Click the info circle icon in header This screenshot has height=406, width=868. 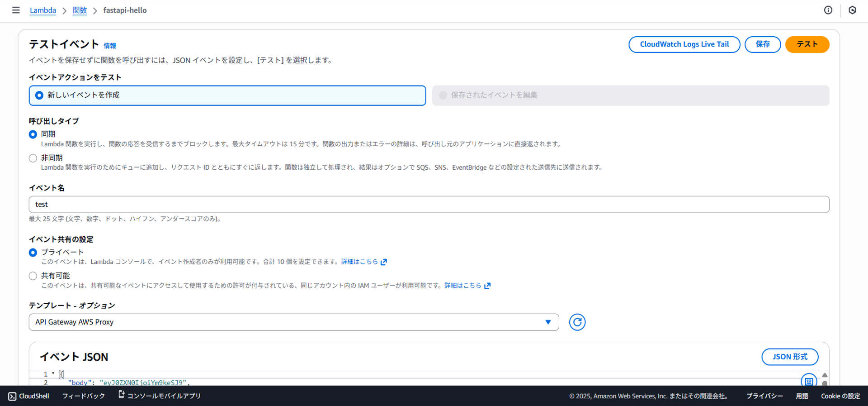point(828,10)
